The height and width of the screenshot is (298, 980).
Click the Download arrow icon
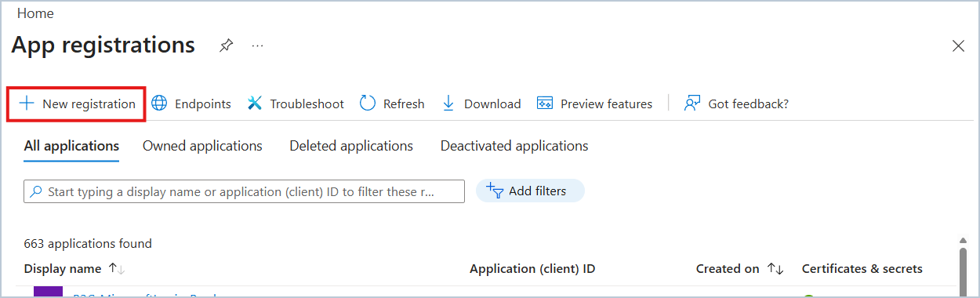coord(448,104)
